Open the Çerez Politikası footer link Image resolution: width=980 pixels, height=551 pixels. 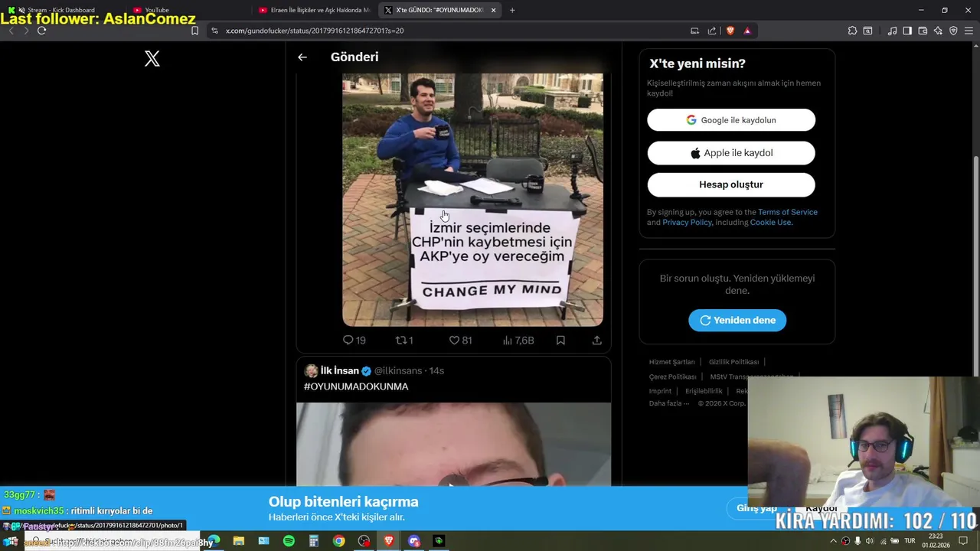click(x=672, y=377)
